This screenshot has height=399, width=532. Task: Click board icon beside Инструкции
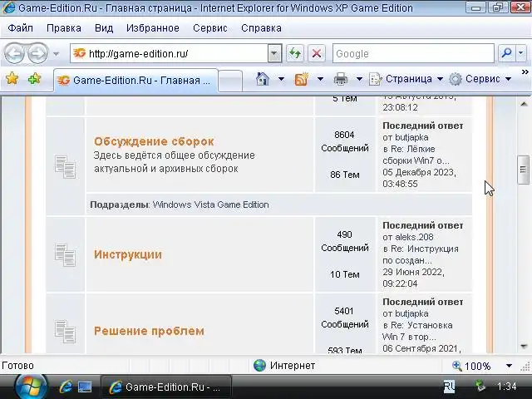[x=65, y=254]
